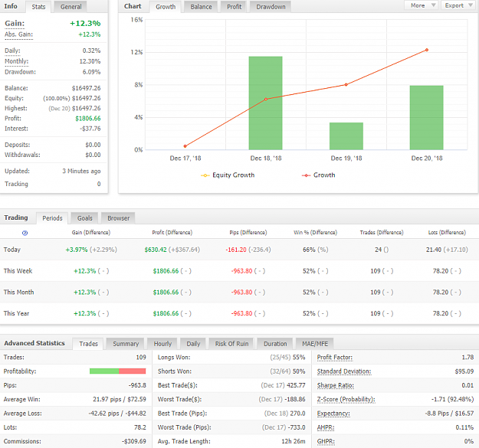Click the -$37.76 Interest value
The width and height of the screenshot is (479, 448).
(x=90, y=129)
